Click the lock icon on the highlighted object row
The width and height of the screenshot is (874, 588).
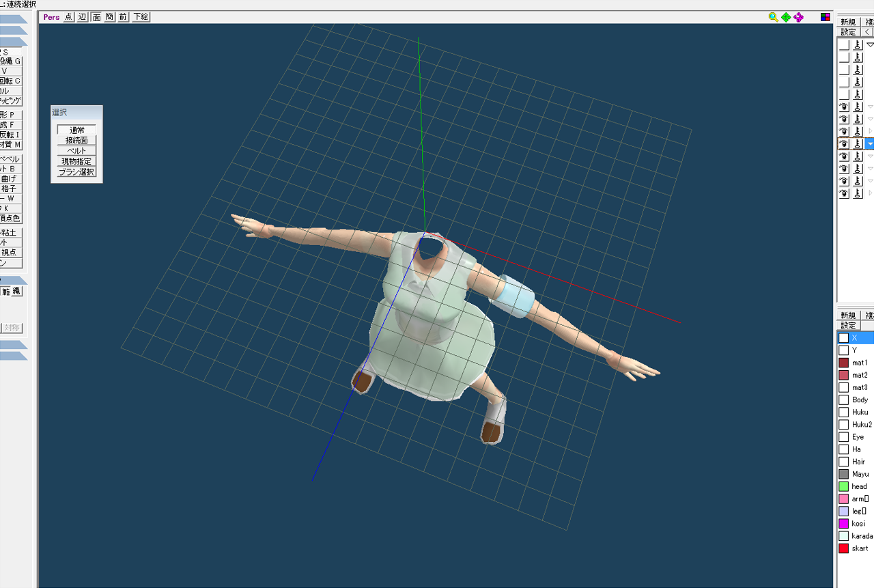click(x=858, y=144)
